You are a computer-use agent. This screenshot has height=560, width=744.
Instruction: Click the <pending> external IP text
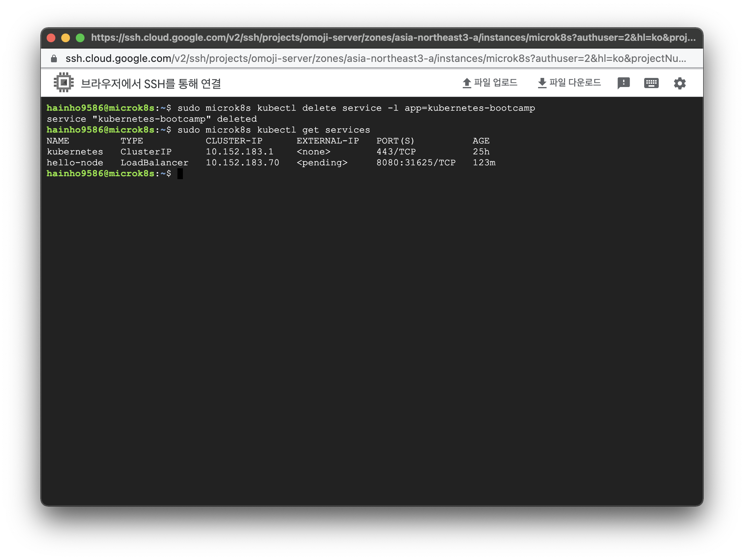(x=322, y=163)
